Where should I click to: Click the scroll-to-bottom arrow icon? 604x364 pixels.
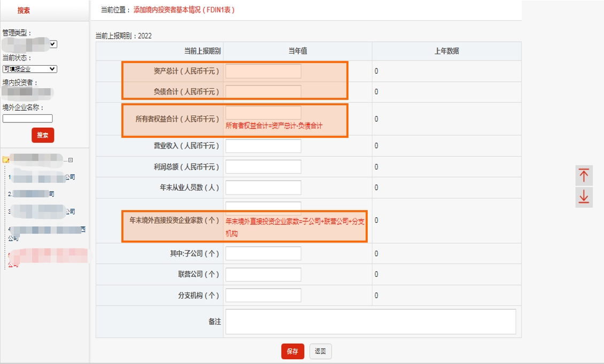click(x=583, y=197)
